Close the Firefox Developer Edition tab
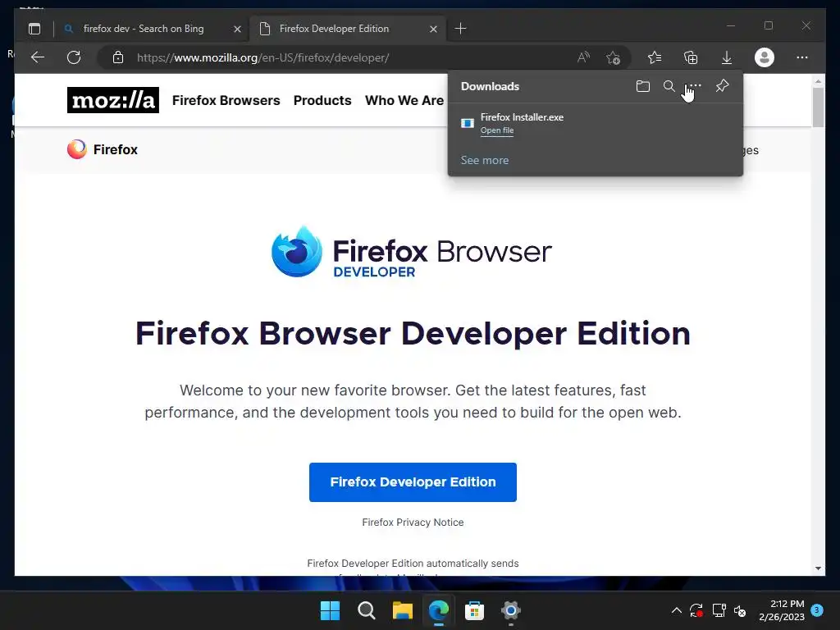Image resolution: width=840 pixels, height=630 pixels. coord(433,29)
